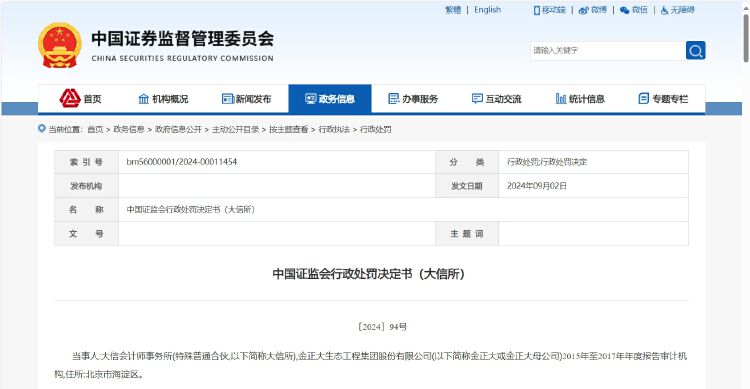Image resolution: width=750 pixels, height=389 pixels.
Task: Switch the site language to English
Action: 487,10
